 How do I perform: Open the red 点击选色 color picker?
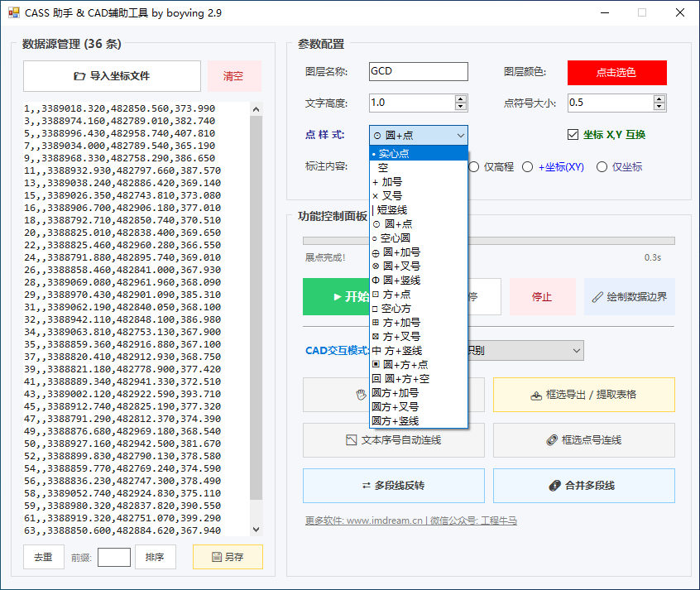616,72
